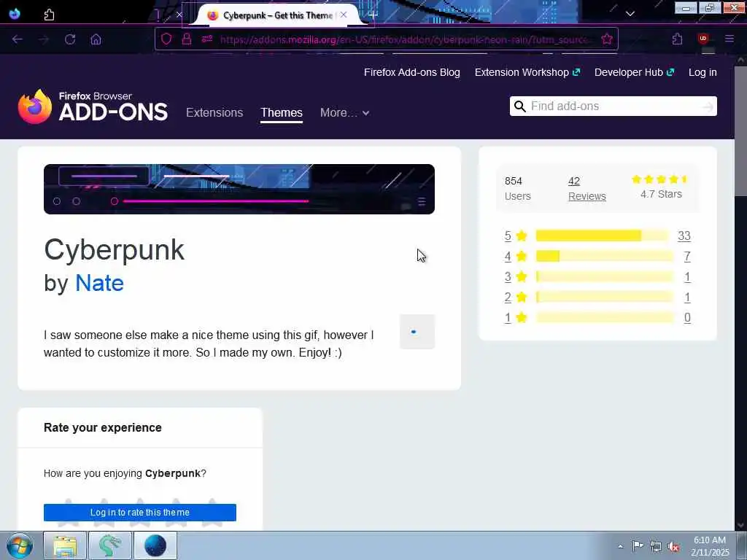747x560 pixels.
Task: Open the globe browser taskbar icon
Action: (155, 545)
